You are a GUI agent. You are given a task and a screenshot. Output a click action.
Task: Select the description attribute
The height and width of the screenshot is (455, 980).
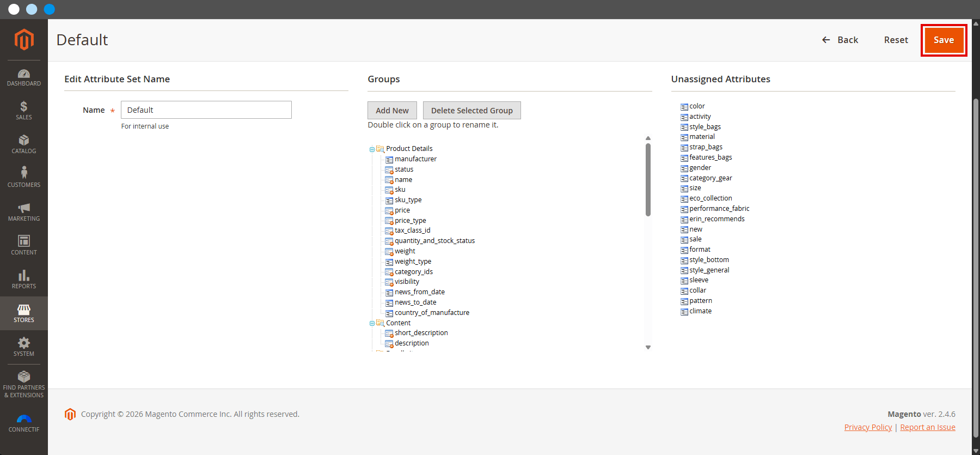point(412,343)
